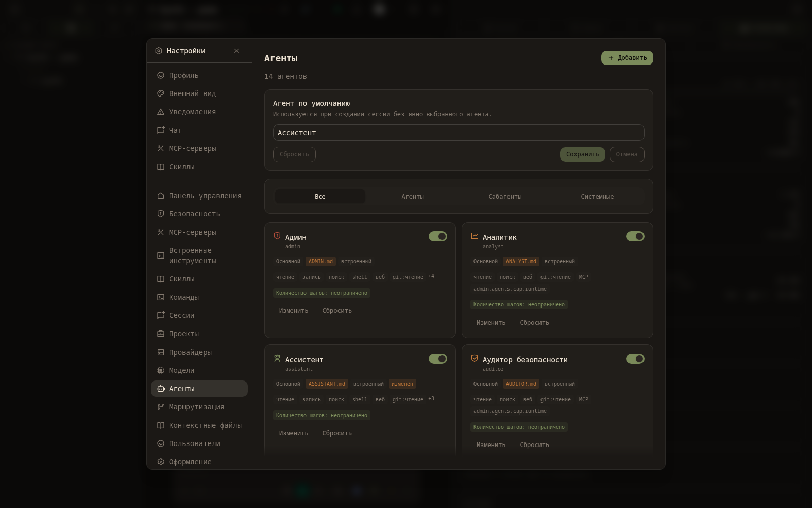Open the Модели section
This screenshot has height=508, width=812.
click(199, 370)
